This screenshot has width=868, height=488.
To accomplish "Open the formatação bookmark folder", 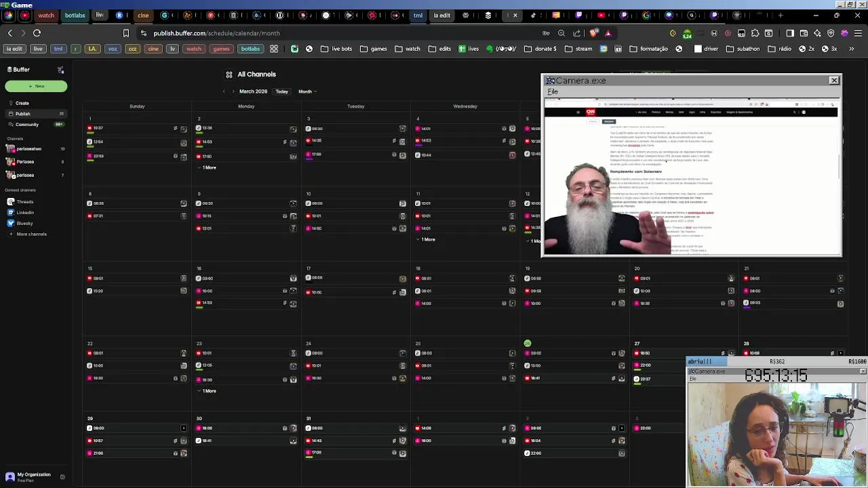I will coord(648,49).
